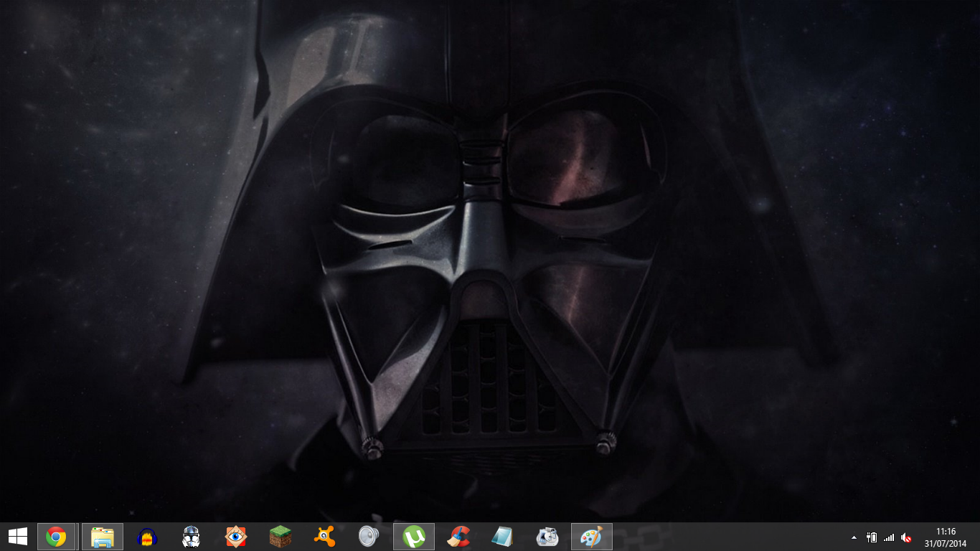Screen dimensions: 980x551
Task: Launch Audacity headphones icon
Action: tap(147, 537)
